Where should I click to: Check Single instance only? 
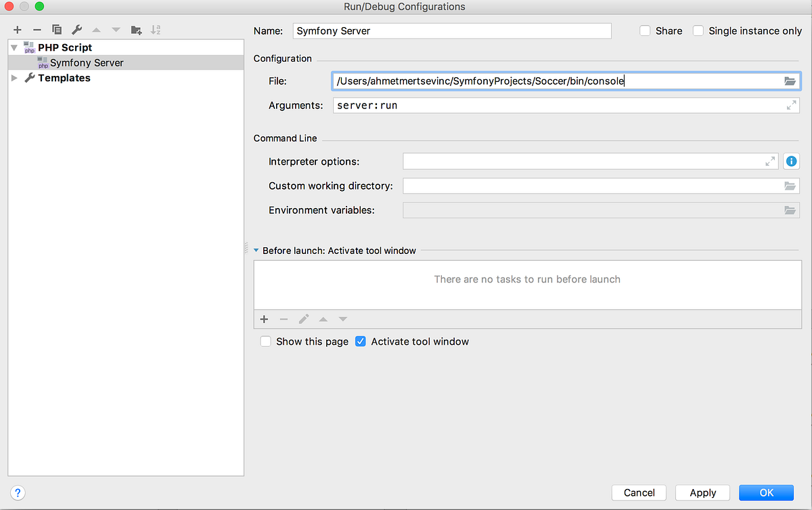pos(698,30)
